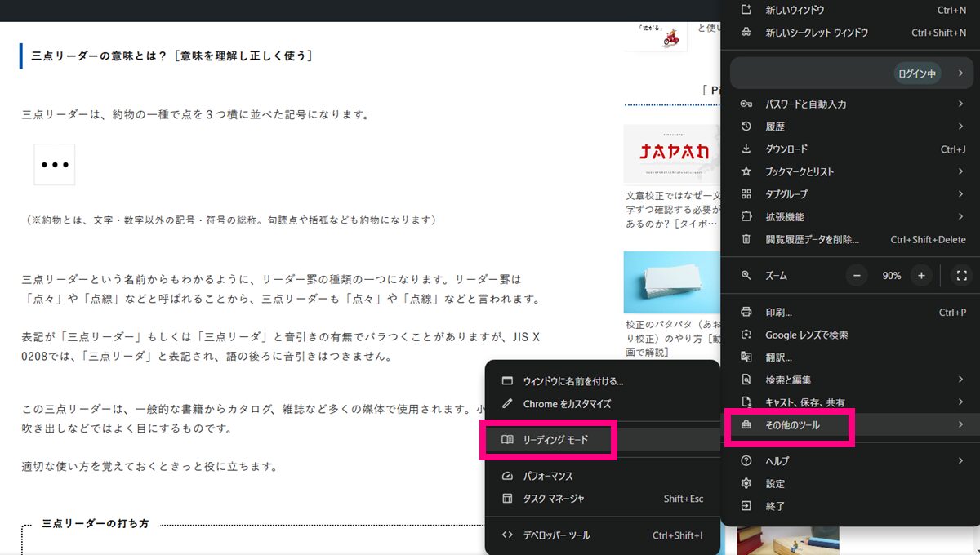Click the zoom out minus button
The width and height of the screenshot is (980, 555).
[857, 276]
